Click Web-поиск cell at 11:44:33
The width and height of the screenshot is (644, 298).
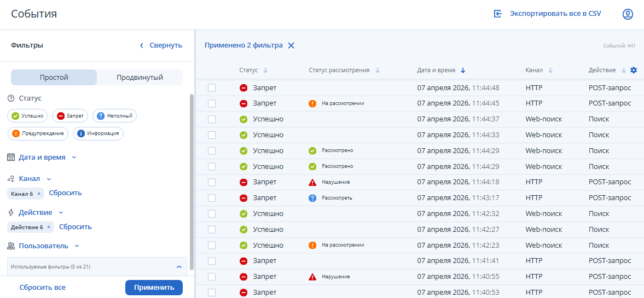coord(543,135)
